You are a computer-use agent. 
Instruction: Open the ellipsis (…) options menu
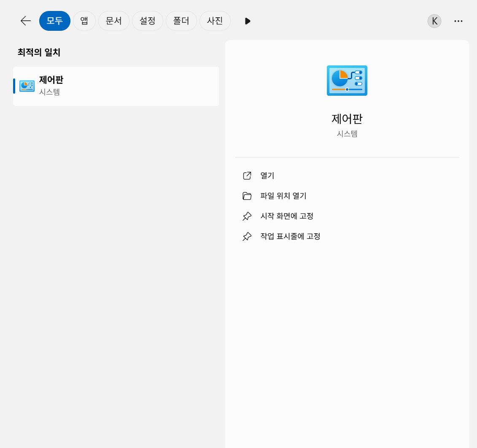click(458, 21)
